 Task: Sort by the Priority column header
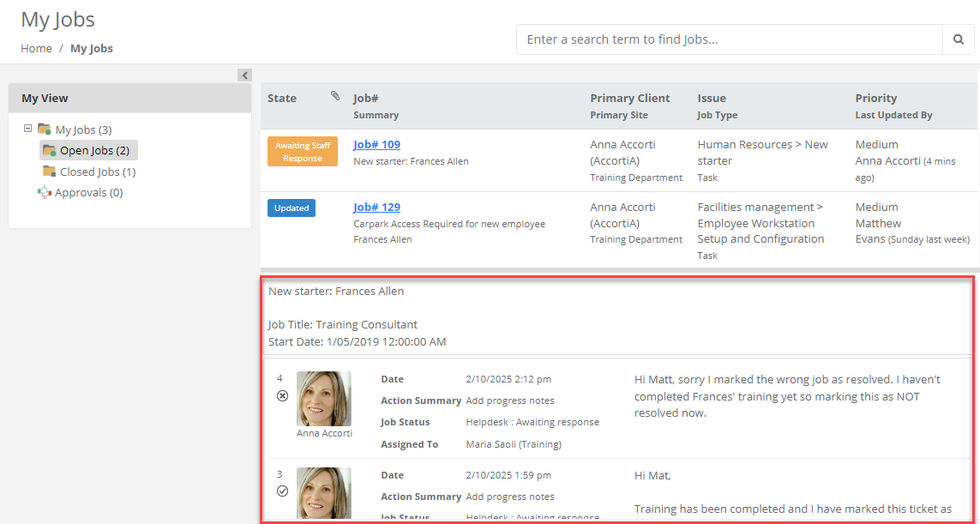(x=875, y=99)
